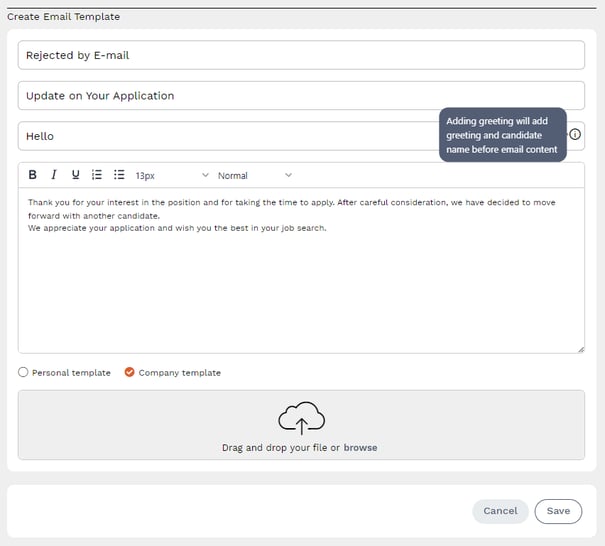605x546 pixels.
Task: Insert a numbered list
Action: pyautogui.click(x=97, y=175)
